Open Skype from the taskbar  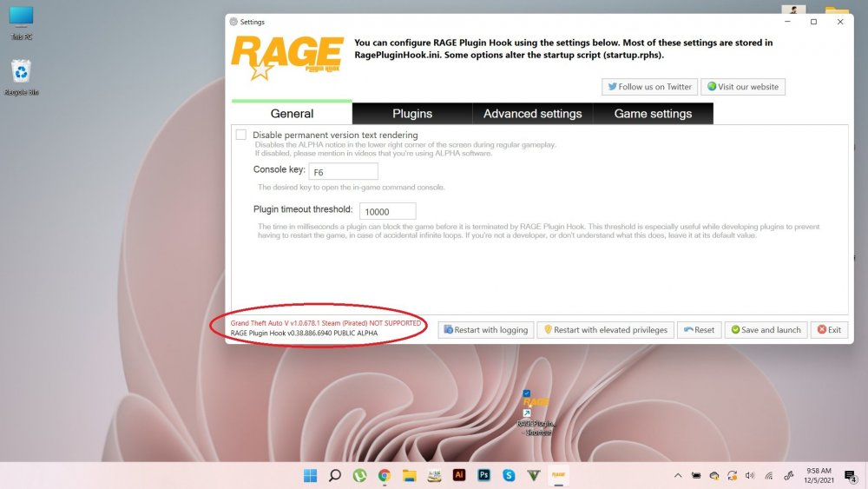click(509, 475)
